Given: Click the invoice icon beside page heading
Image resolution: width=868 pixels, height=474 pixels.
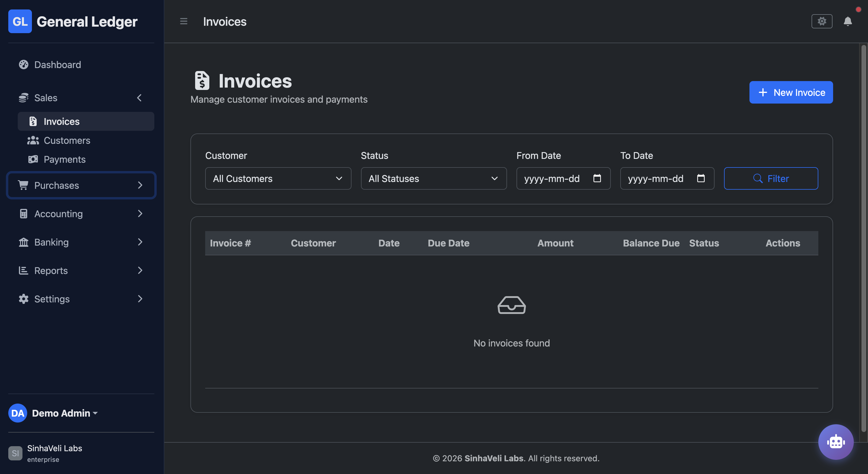Looking at the screenshot, I should pos(202,80).
